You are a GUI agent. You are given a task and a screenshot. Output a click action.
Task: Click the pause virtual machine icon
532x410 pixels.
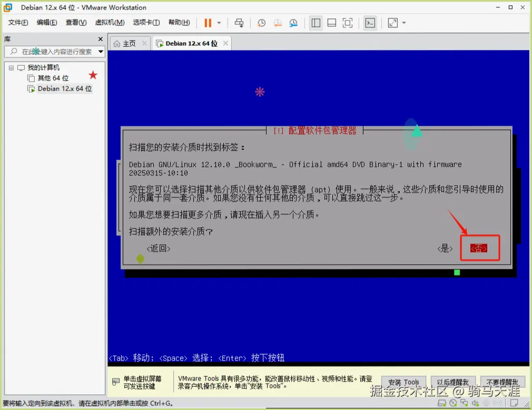pos(208,23)
